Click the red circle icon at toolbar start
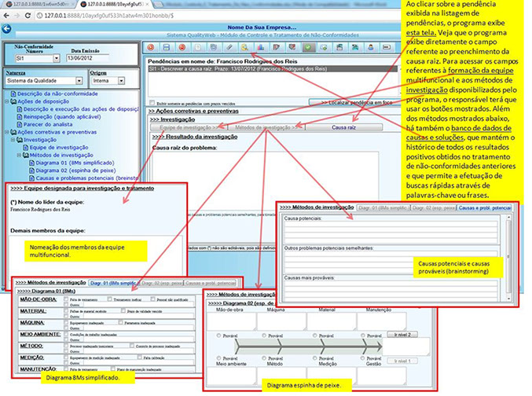This screenshot has height=396, width=532. [x=151, y=47]
